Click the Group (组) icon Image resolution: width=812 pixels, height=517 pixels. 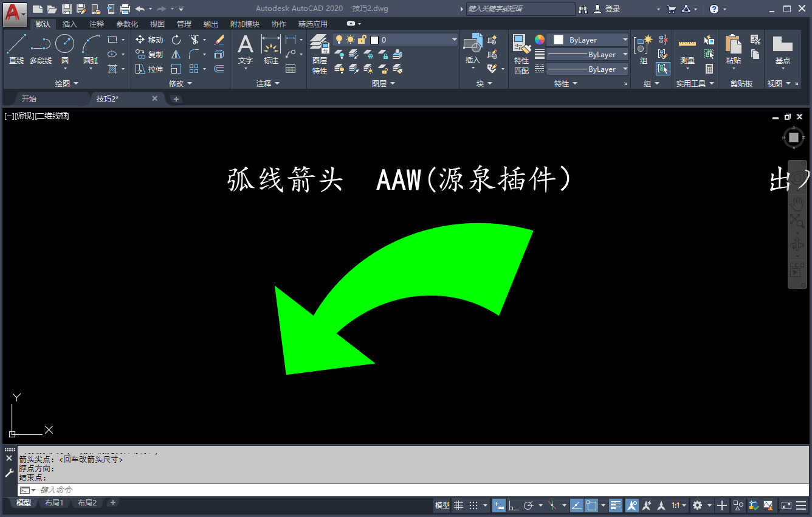(644, 50)
